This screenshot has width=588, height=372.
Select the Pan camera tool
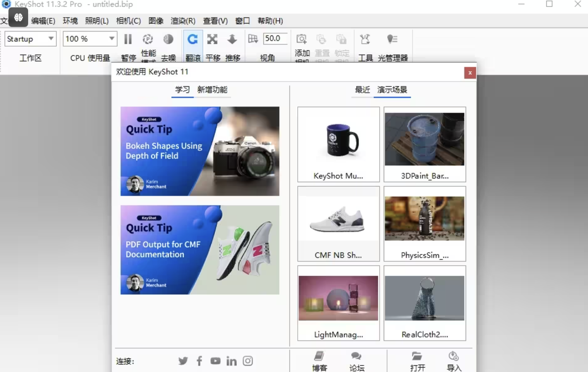tap(213, 39)
